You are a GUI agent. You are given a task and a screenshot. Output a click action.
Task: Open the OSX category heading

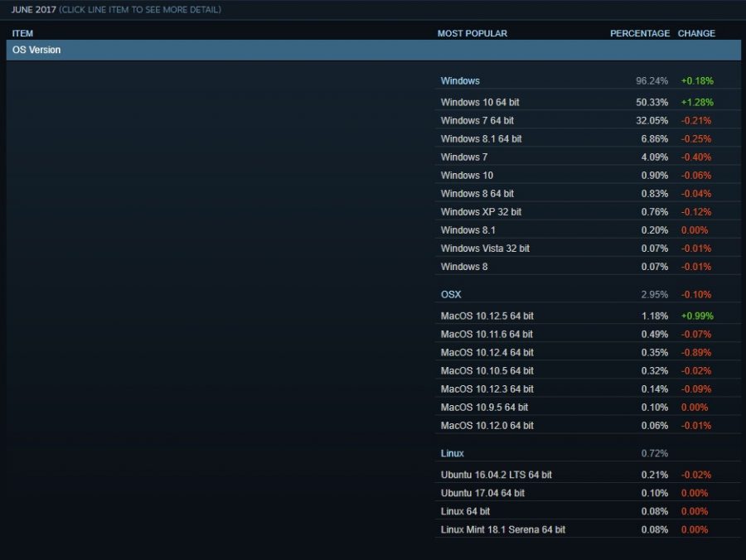(x=451, y=294)
